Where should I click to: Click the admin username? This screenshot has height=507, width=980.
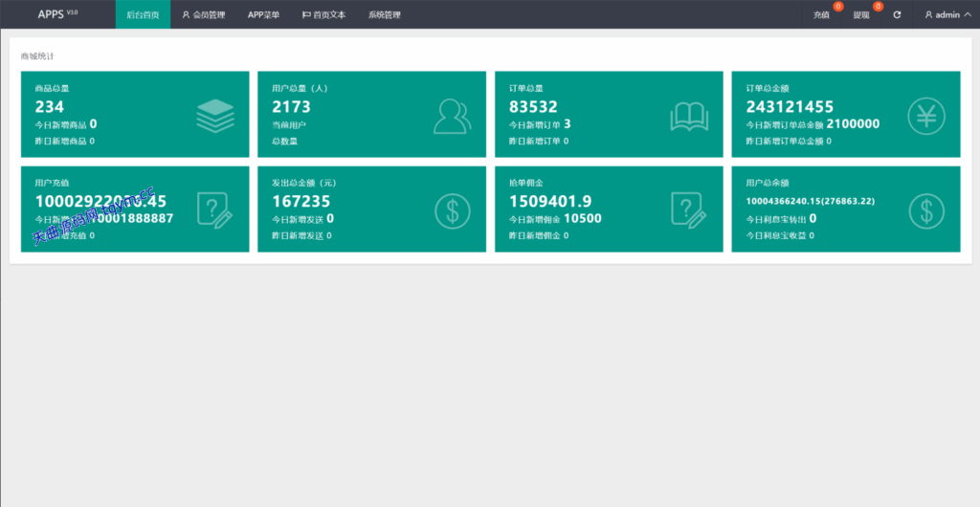(x=947, y=15)
